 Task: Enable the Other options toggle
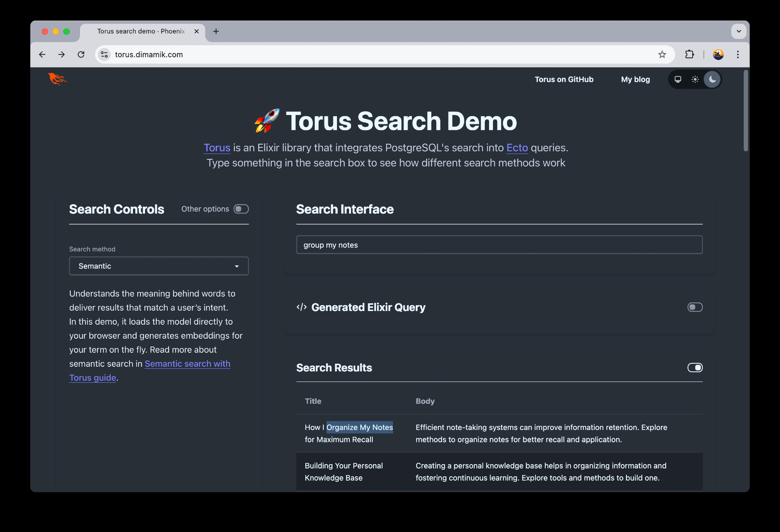click(x=241, y=209)
